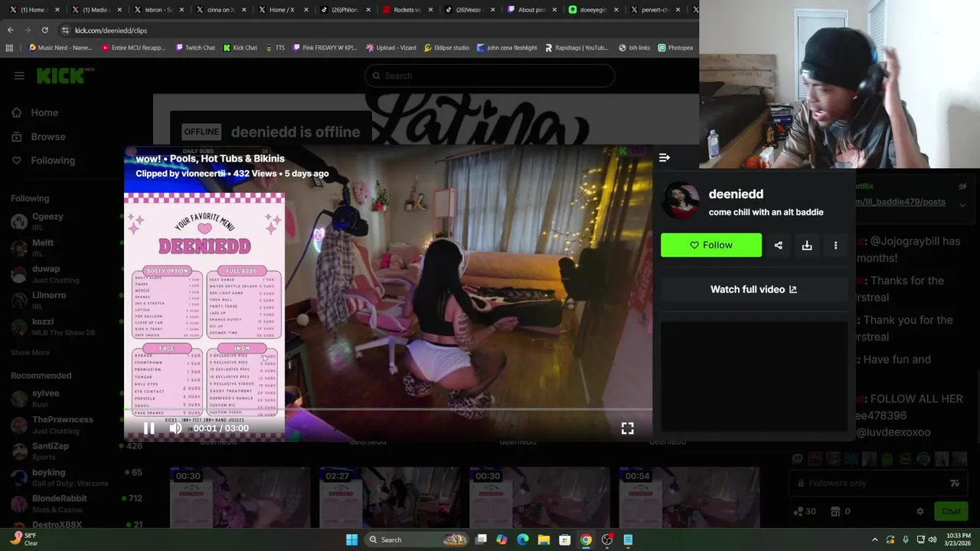Open Chrome from the taskbar
Viewport: 980px width, 551px height.
586,540
